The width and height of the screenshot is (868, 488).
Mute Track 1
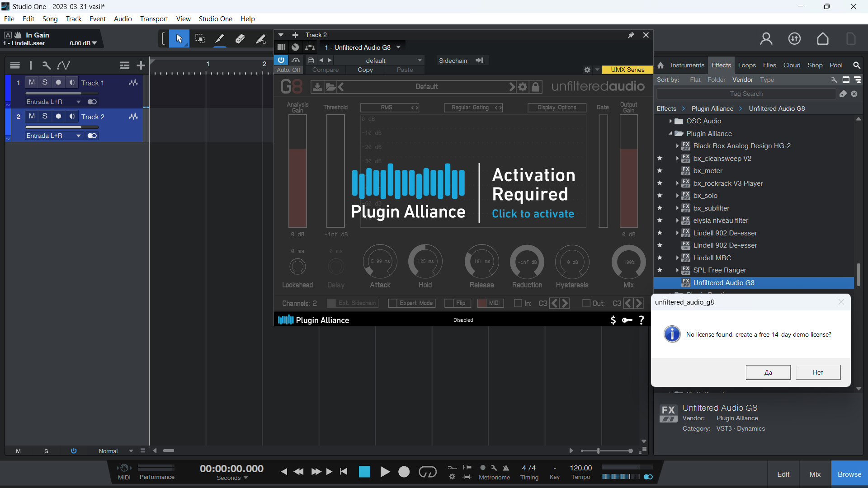pyautogui.click(x=32, y=82)
